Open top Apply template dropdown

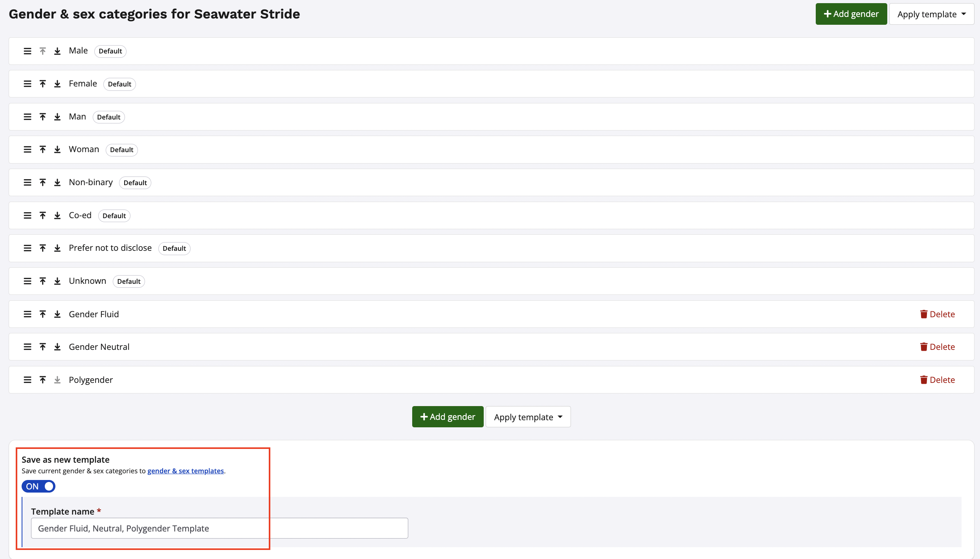(x=931, y=14)
